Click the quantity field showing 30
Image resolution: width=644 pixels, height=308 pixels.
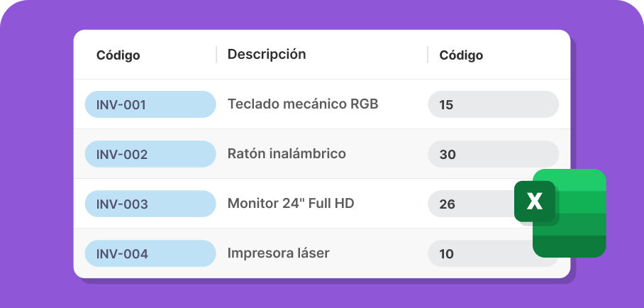pyautogui.click(x=493, y=154)
